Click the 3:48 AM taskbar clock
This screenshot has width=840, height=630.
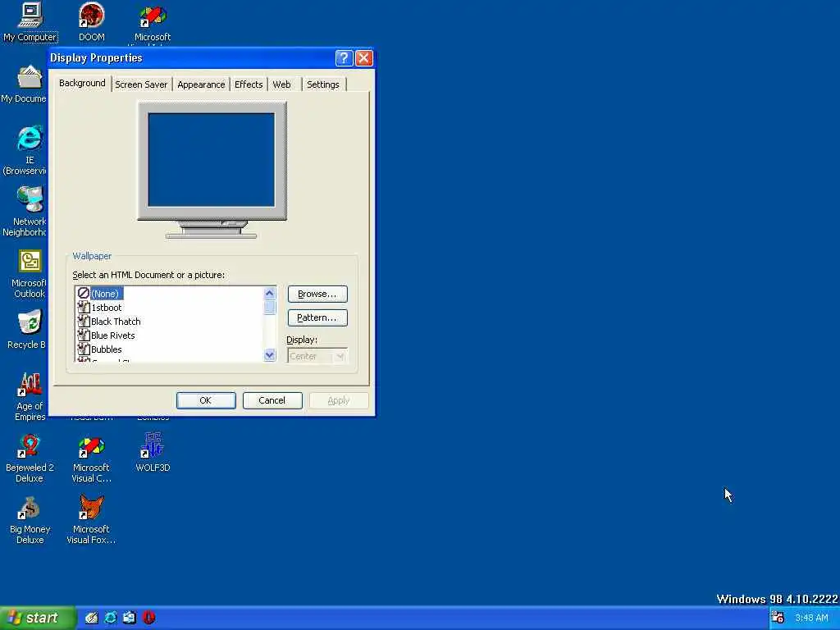coord(811,618)
